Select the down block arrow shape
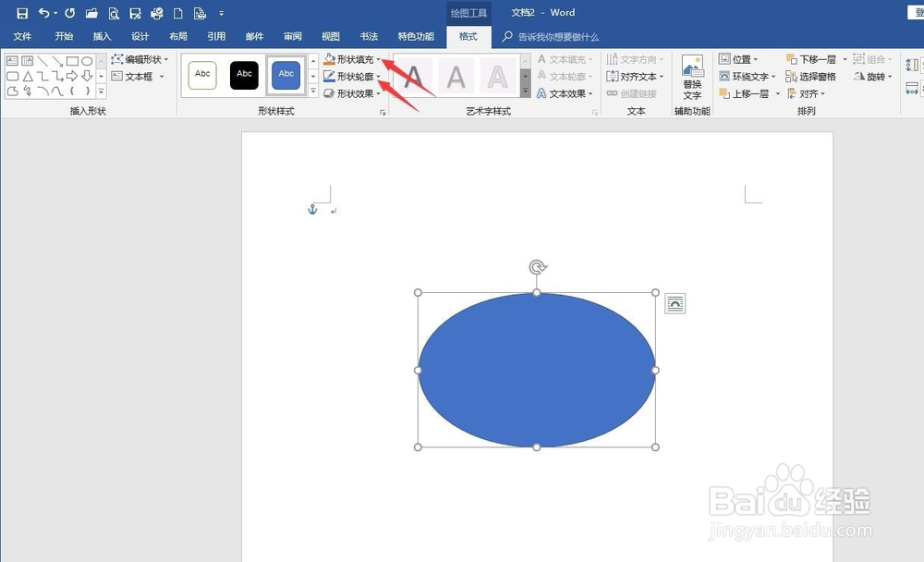The width and height of the screenshot is (924, 562). click(x=87, y=76)
